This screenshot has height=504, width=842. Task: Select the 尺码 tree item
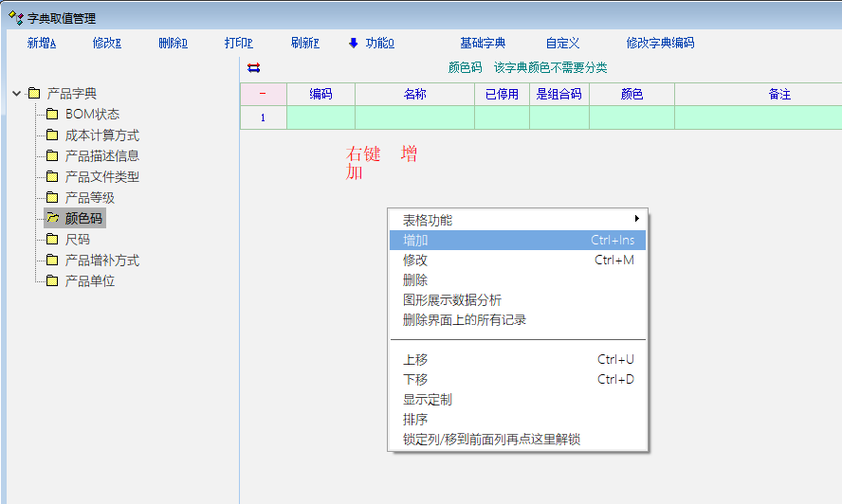(78, 239)
